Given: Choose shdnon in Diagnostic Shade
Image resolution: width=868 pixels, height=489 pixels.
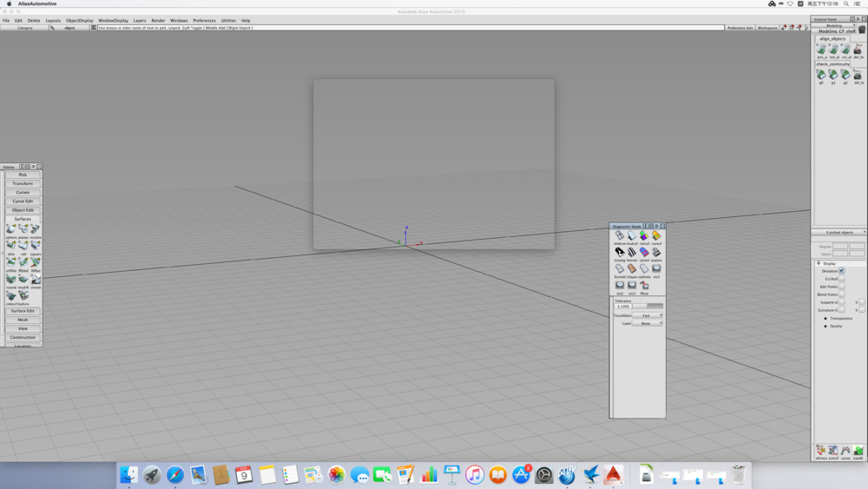Looking at the screenshot, I should pos(620,237).
